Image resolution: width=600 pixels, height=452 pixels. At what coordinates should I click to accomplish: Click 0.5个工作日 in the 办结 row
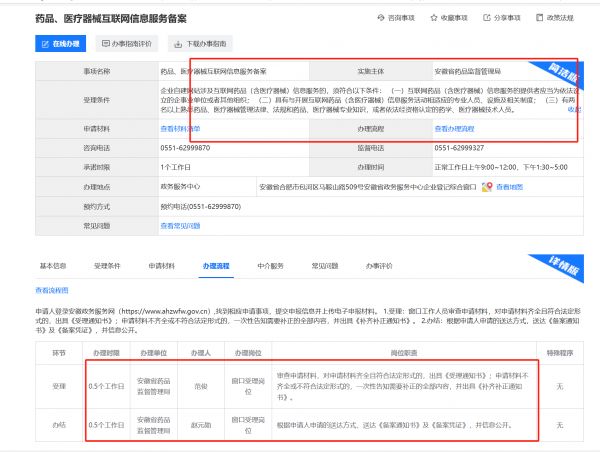tap(106, 425)
